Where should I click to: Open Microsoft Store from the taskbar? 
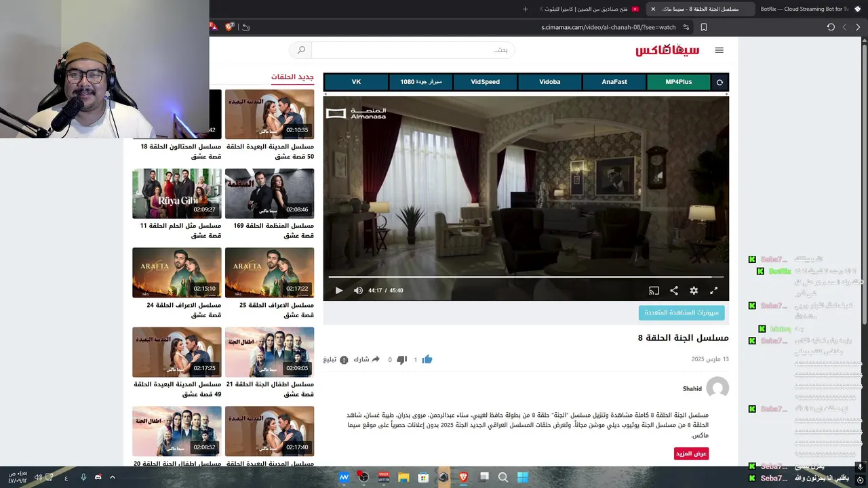coord(423,477)
